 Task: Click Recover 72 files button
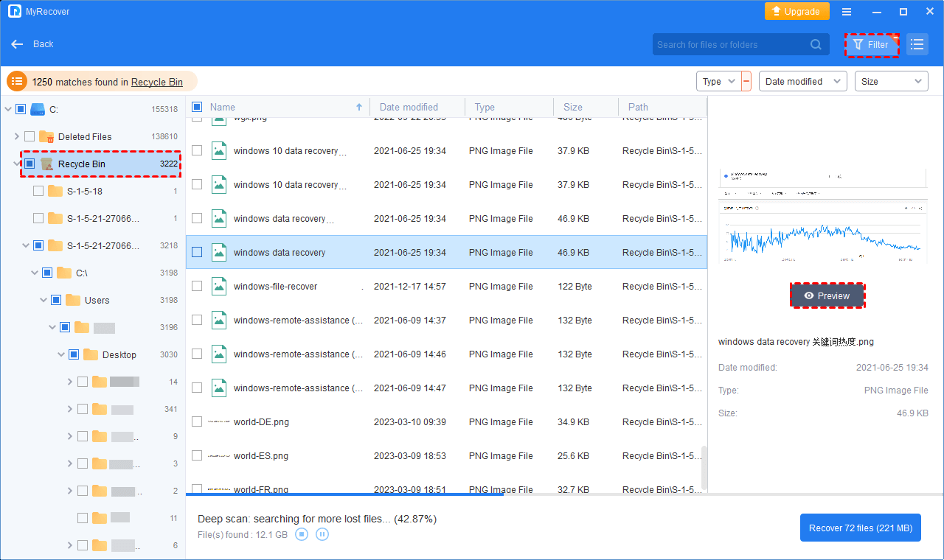860,528
